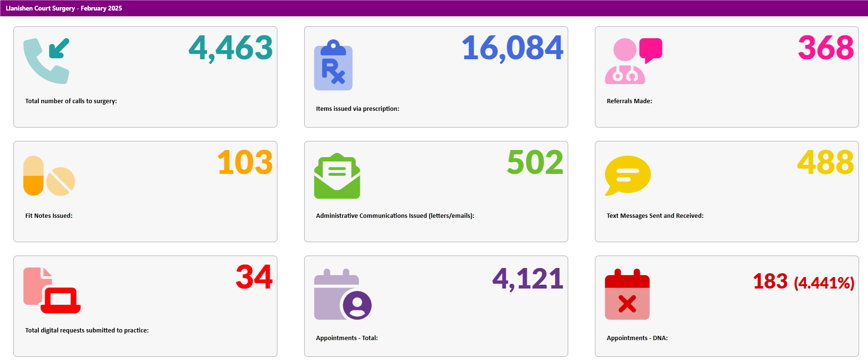Select the 4,463 calls value
Screen dimensions: 868x364
point(231,48)
